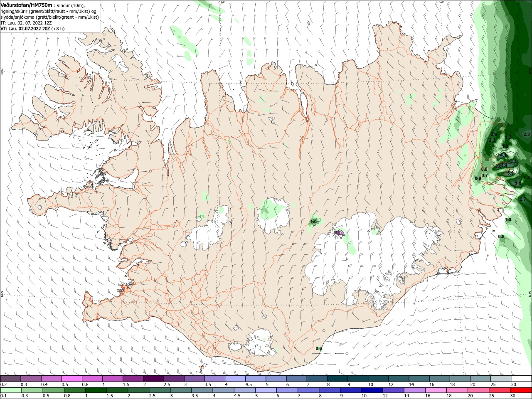Click the 3.4 precipitation value label
This screenshot has width=532, height=399.
pos(504,165)
